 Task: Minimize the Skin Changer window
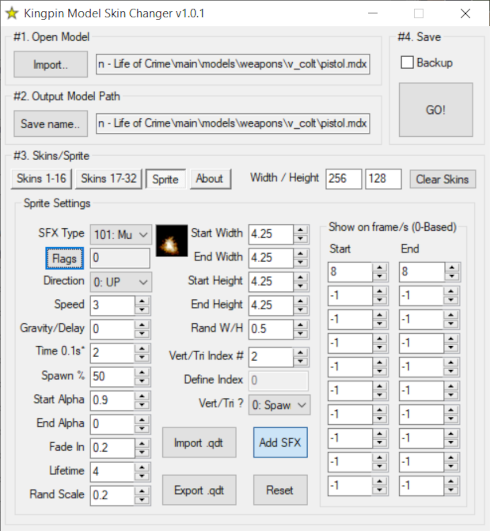(x=372, y=14)
